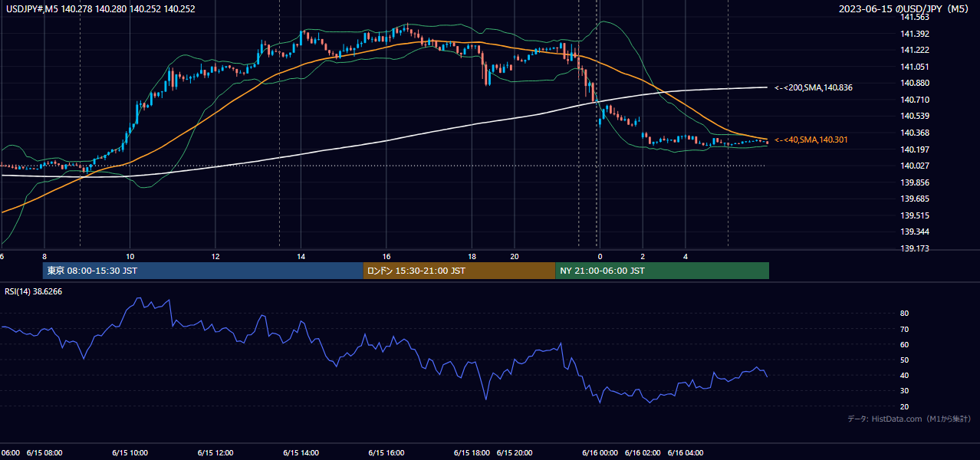Click the 141.392 price axis label

click(915, 34)
